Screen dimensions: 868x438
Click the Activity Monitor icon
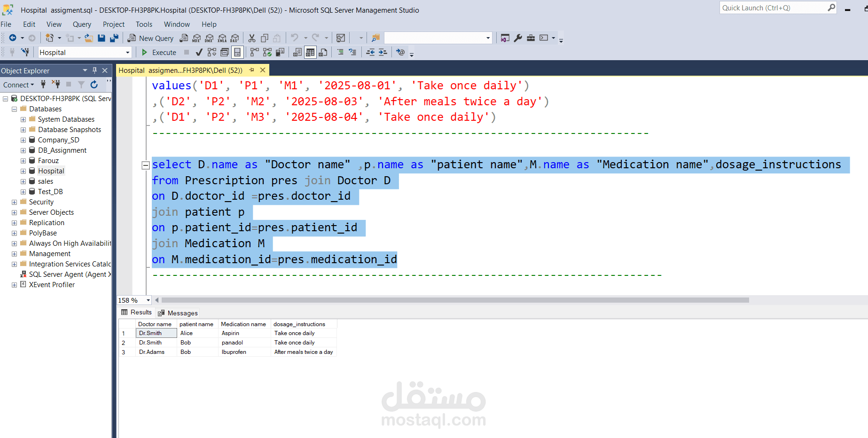point(341,38)
